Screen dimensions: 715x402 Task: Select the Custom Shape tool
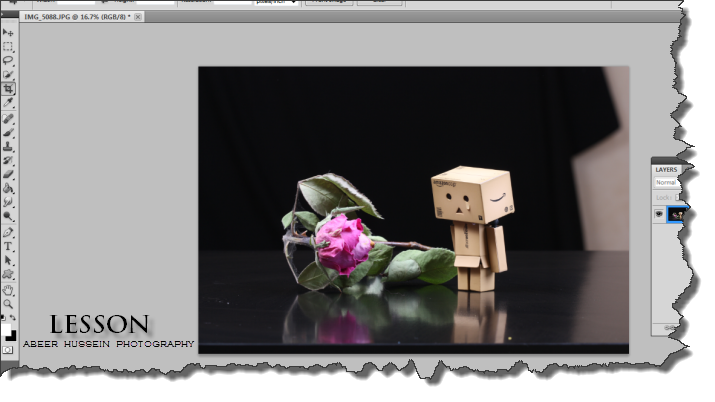8,274
